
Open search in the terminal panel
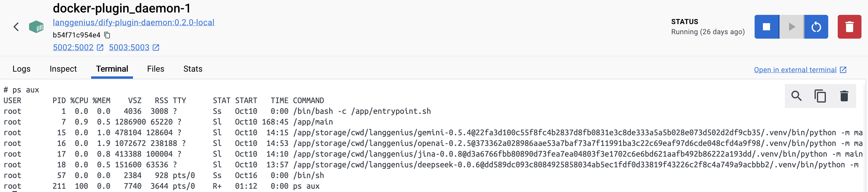[x=796, y=96]
